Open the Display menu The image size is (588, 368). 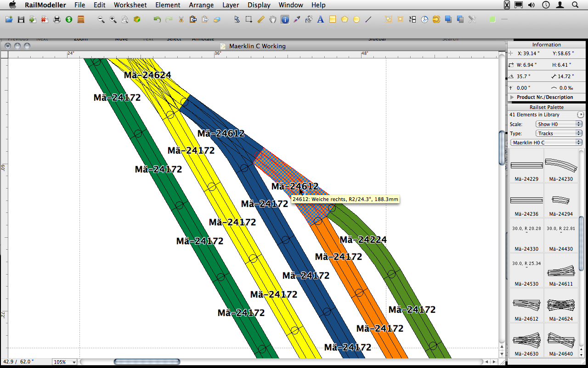(259, 5)
